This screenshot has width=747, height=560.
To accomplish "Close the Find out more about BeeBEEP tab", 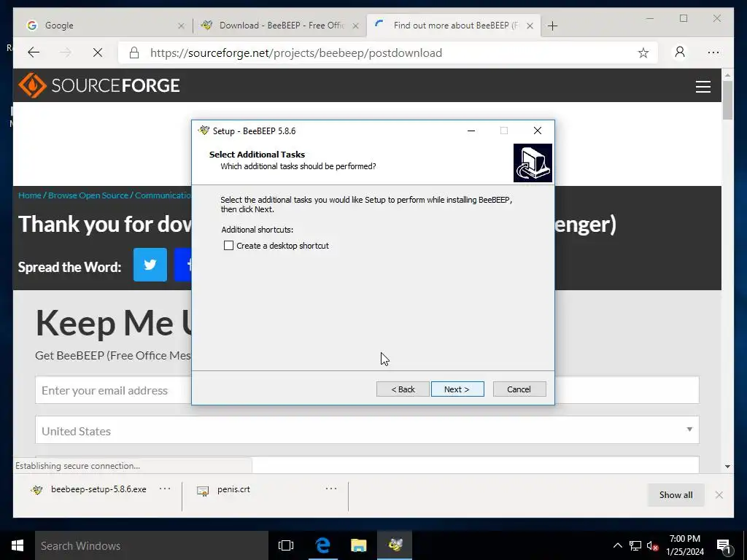I will (x=530, y=26).
